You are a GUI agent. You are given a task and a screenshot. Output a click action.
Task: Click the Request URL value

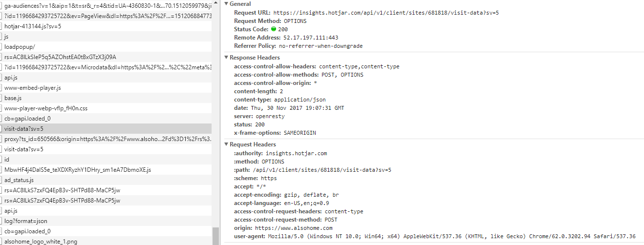[386, 13]
